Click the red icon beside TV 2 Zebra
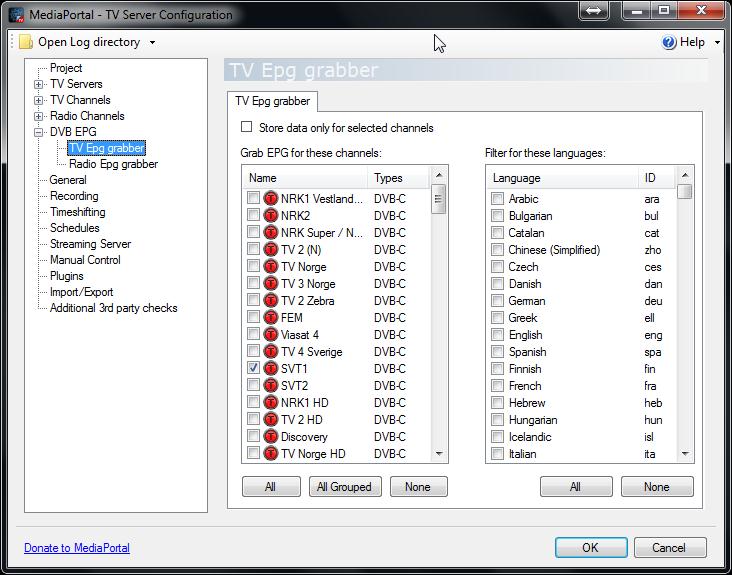Image resolution: width=732 pixels, height=575 pixels. (x=271, y=300)
